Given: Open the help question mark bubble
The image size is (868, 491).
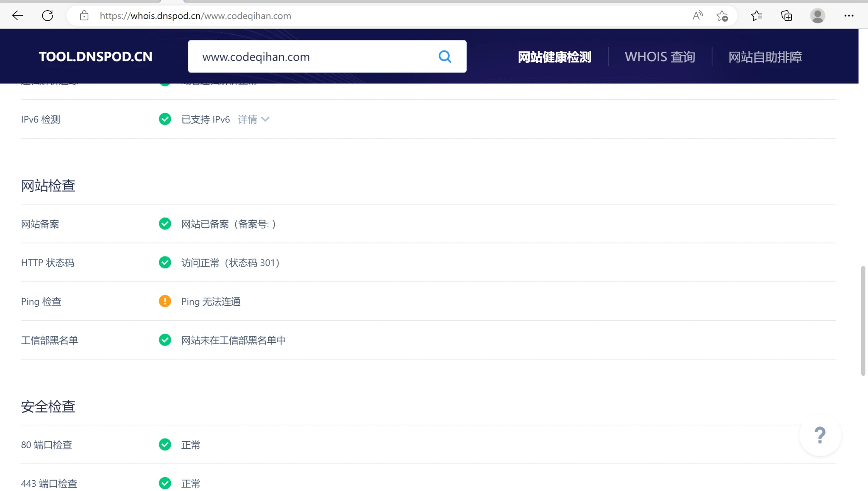Looking at the screenshot, I should pos(820,435).
